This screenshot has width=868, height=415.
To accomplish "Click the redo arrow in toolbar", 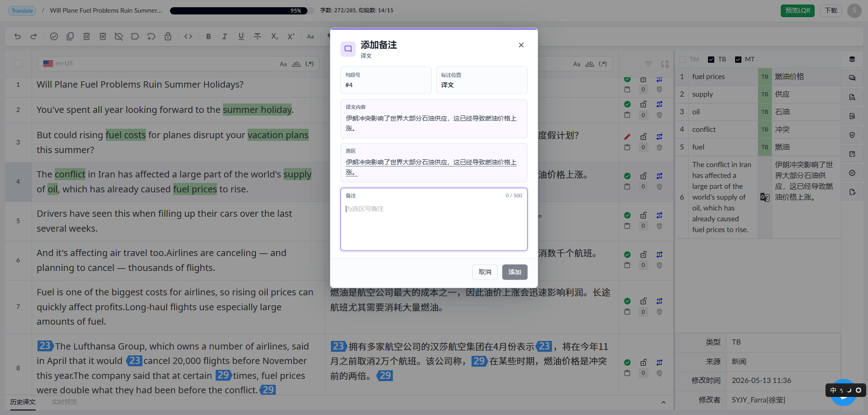I will [x=33, y=37].
